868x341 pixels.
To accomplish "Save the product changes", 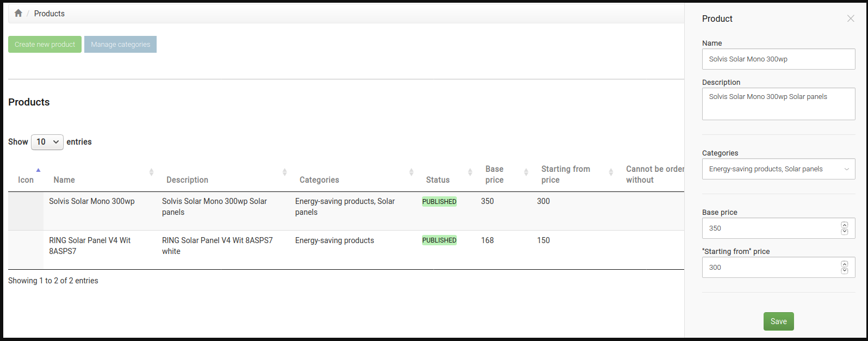I will (778, 321).
